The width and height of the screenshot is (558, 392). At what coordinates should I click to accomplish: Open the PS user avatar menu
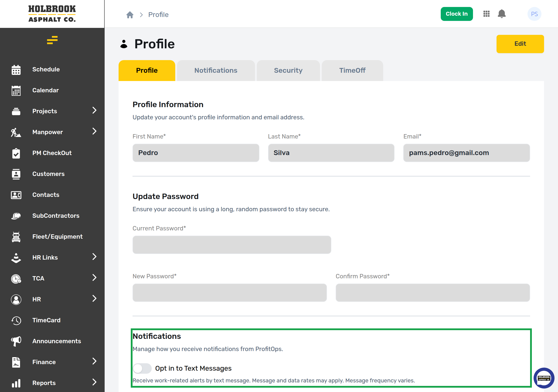coord(534,14)
